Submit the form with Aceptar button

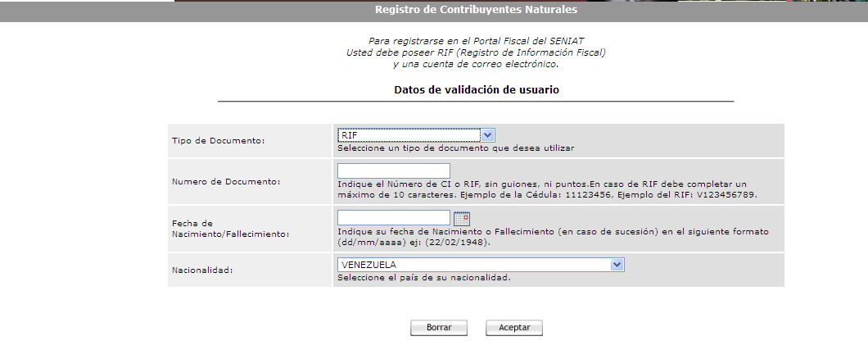pyautogui.click(x=514, y=327)
